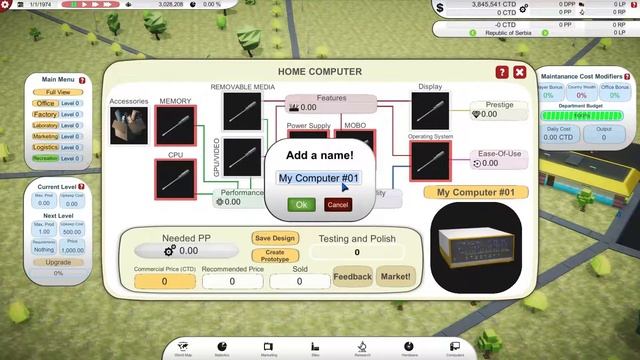The height and width of the screenshot is (360, 640).
Task: Click the Prestige diamond icon
Action: (476, 115)
